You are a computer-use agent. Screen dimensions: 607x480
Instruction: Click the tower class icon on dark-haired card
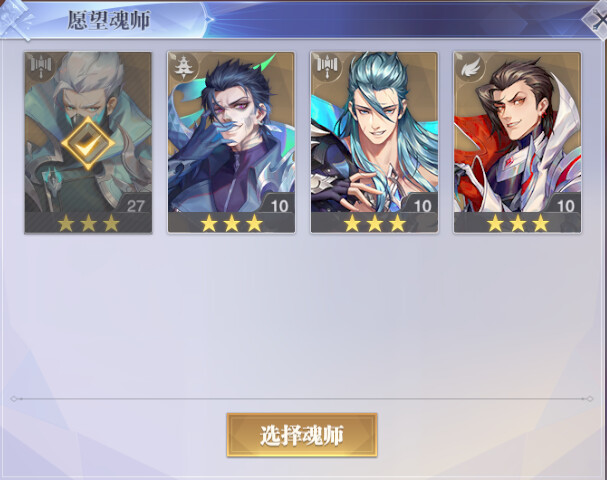(182, 66)
